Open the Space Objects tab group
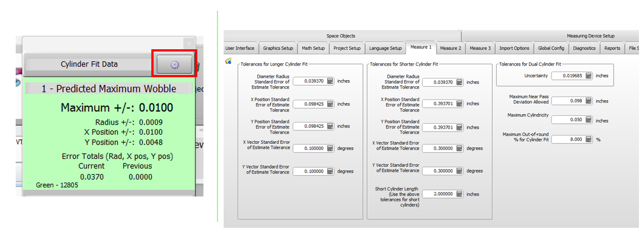This screenshot has width=644, height=234. [341, 36]
